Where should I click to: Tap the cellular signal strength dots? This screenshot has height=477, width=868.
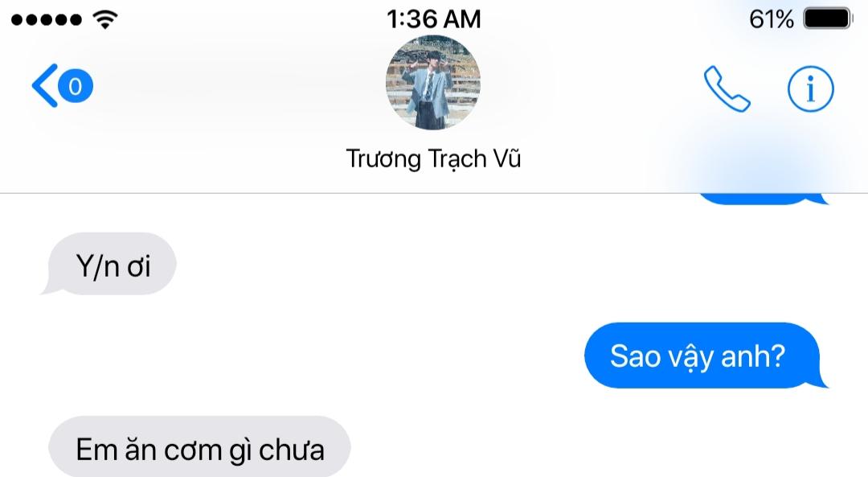click(x=47, y=20)
